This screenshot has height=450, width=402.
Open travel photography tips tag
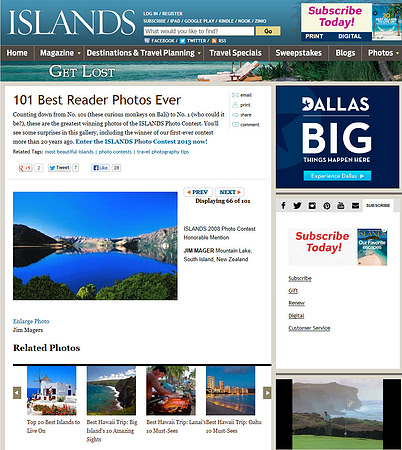(x=163, y=152)
